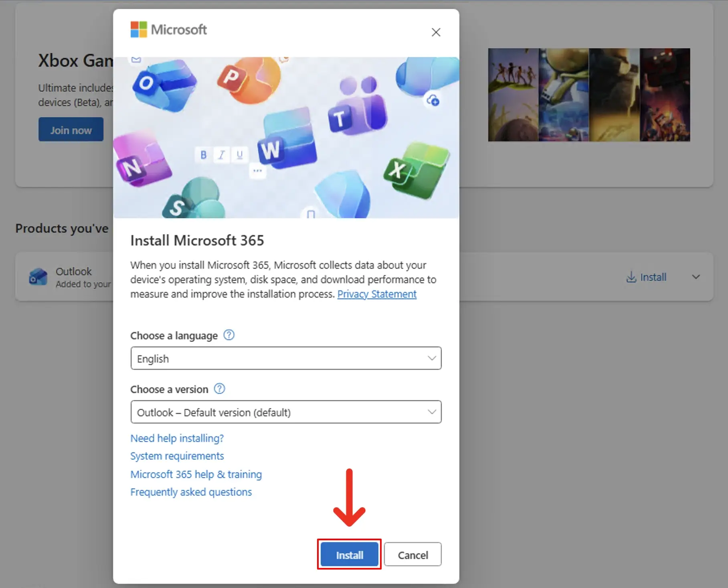The image size is (728, 588).
Task: Open the Outlook Default version dropdown
Action: pos(286,412)
